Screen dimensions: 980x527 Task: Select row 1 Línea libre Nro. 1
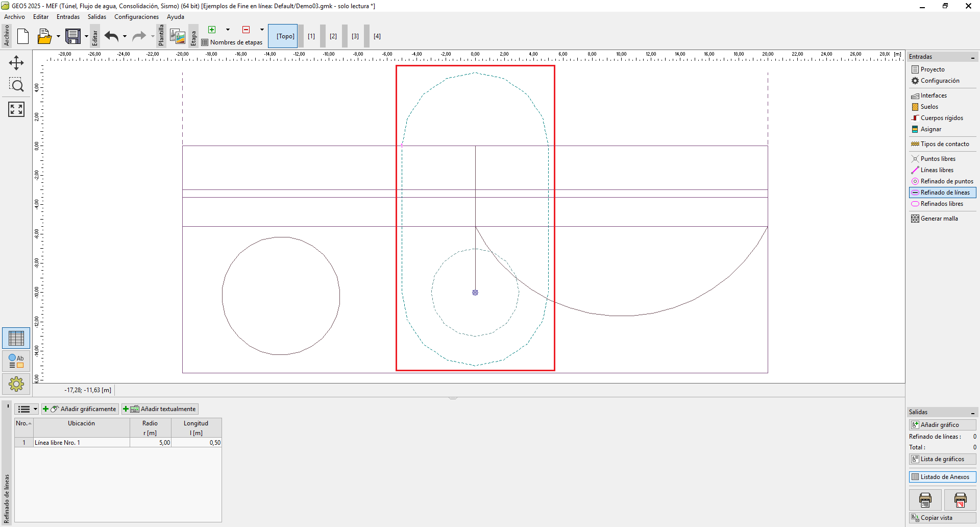(82, 443)
